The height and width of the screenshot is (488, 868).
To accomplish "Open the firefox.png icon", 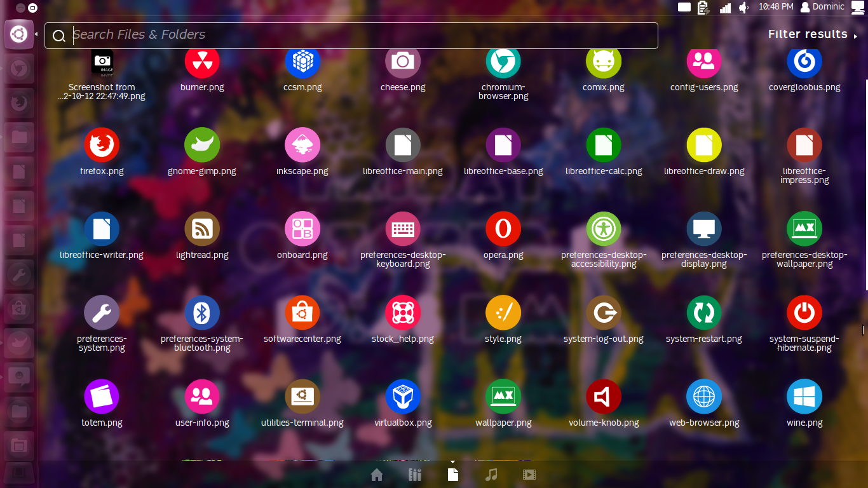I will click(102, 145).
